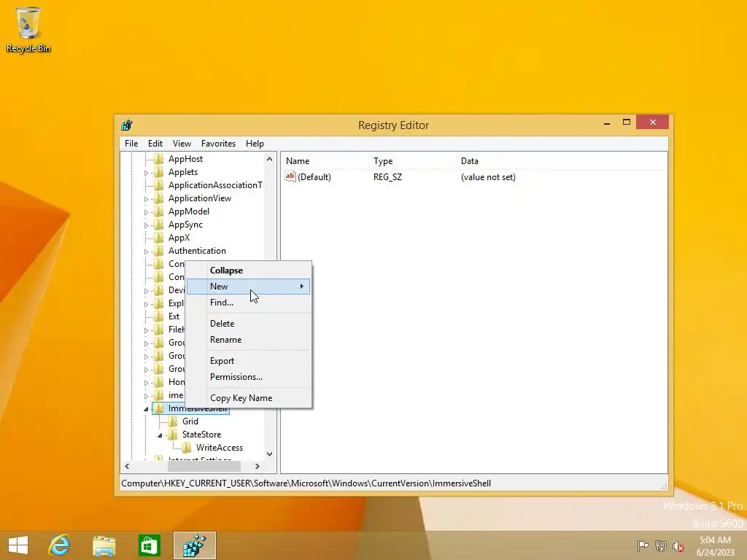This screenshot has height=560, width=747.
Task: Select the "(value not set)" data cell
Action: pyautogui.click(x=488, y=177)
